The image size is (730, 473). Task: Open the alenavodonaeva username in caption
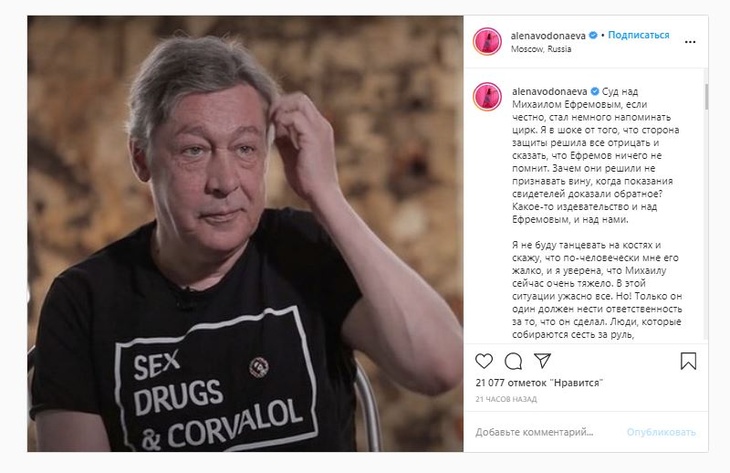549,92
